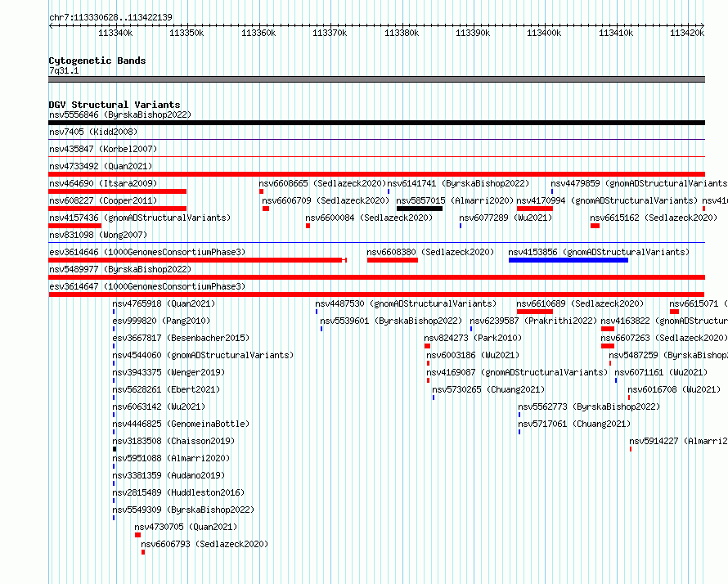Open nsv4170994 (gnomADStructuralVariants) label

(607, 200)
